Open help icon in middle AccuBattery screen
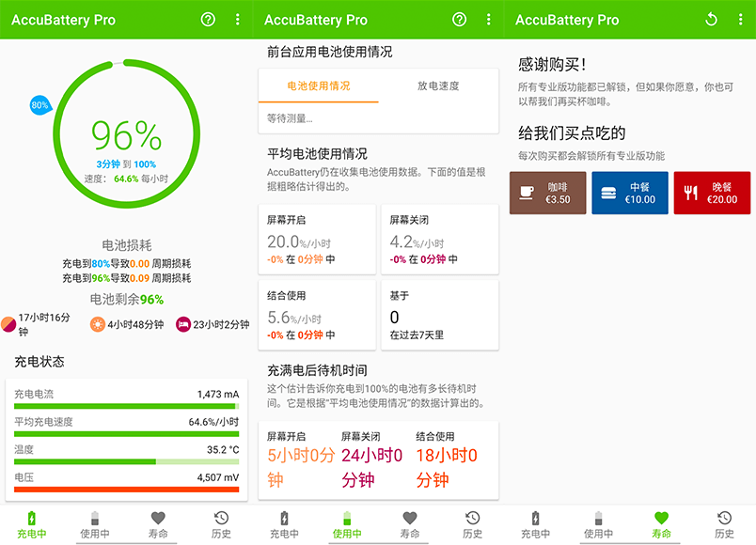 coord(459,20)
